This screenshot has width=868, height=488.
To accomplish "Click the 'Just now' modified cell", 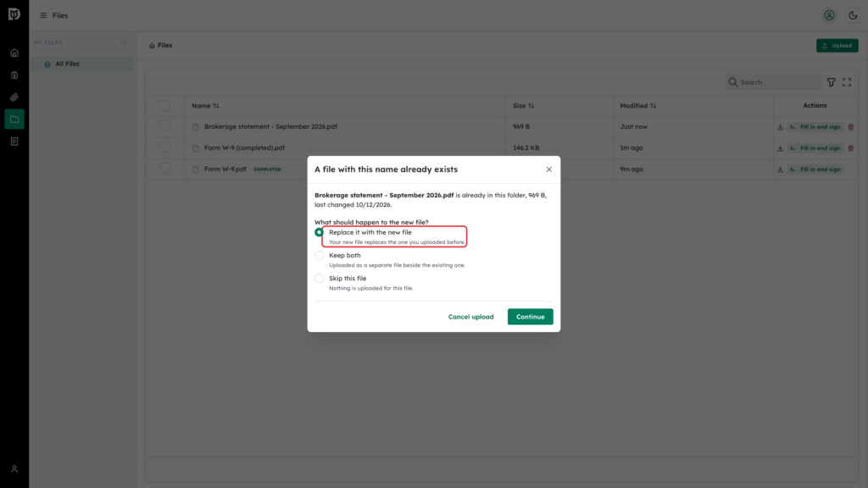I will (633, 127).
